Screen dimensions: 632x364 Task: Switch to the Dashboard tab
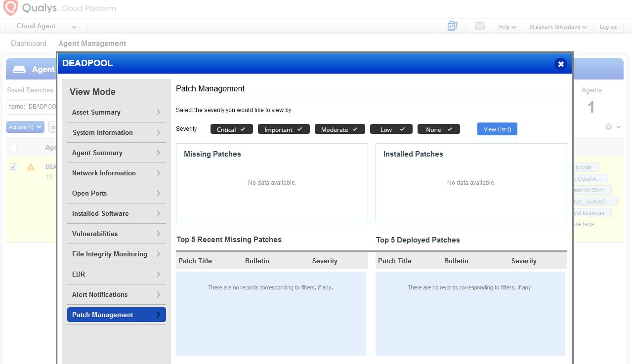click(29, 43)
